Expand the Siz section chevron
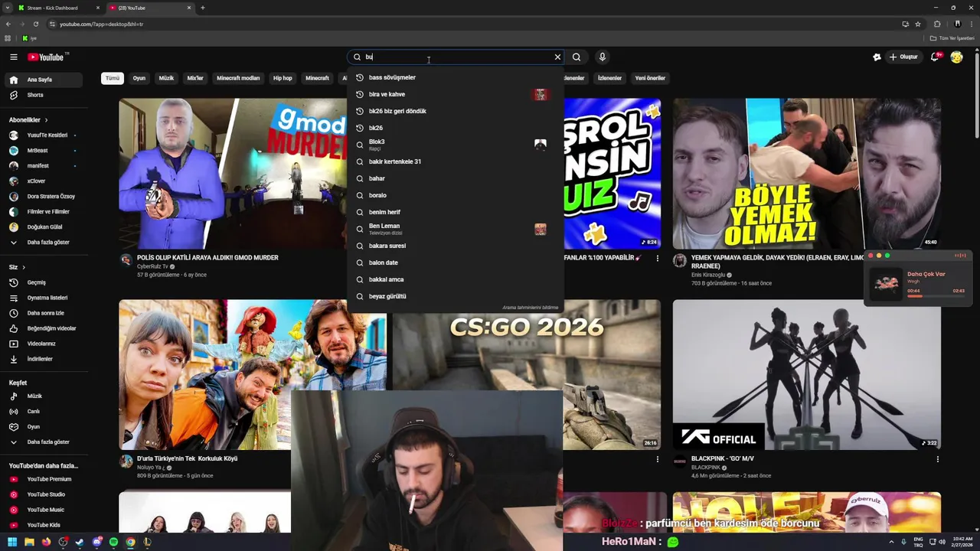 (x=24, y=267)
